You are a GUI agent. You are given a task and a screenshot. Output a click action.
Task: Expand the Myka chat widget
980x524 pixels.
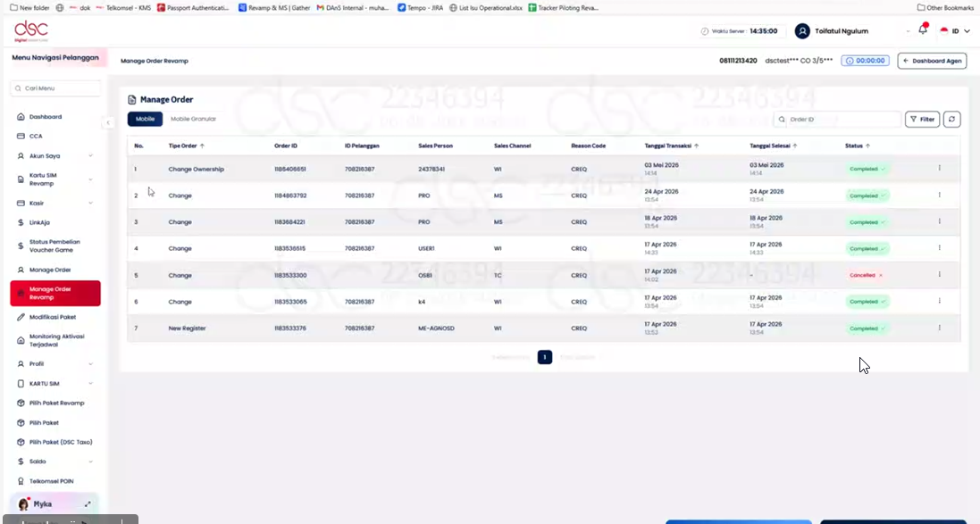tap(88, 504)
